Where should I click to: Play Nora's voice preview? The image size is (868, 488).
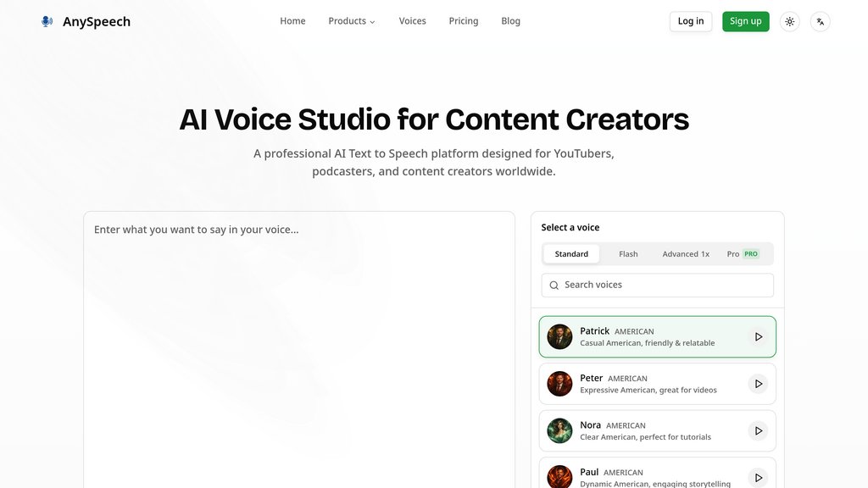759,431
